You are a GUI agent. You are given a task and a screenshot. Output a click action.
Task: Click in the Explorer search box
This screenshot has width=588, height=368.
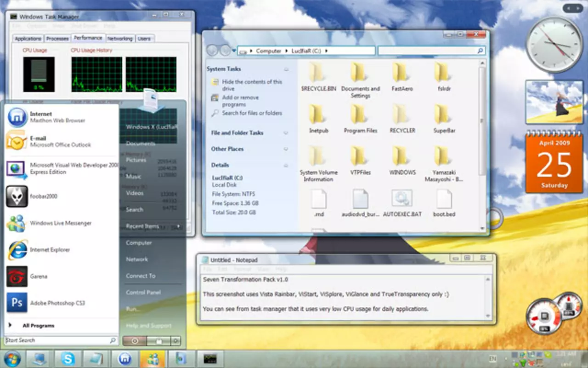(x=431, y=51)
